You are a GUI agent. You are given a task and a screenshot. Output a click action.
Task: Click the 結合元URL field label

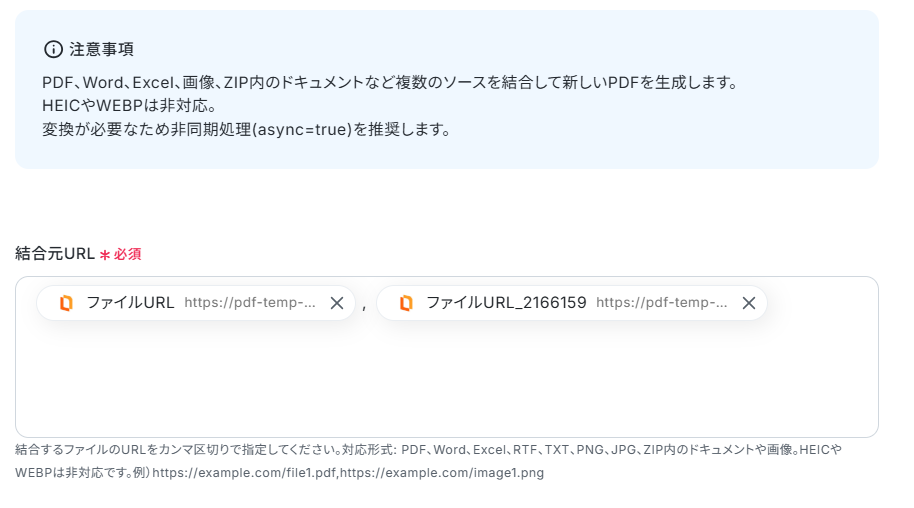click(x=54, y=254)
